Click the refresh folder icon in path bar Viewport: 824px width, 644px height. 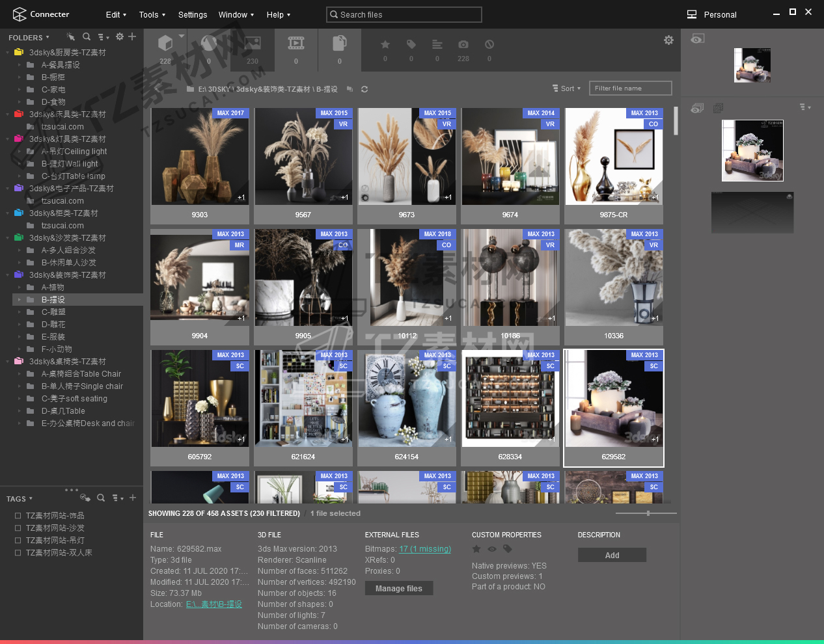[364, 89]
